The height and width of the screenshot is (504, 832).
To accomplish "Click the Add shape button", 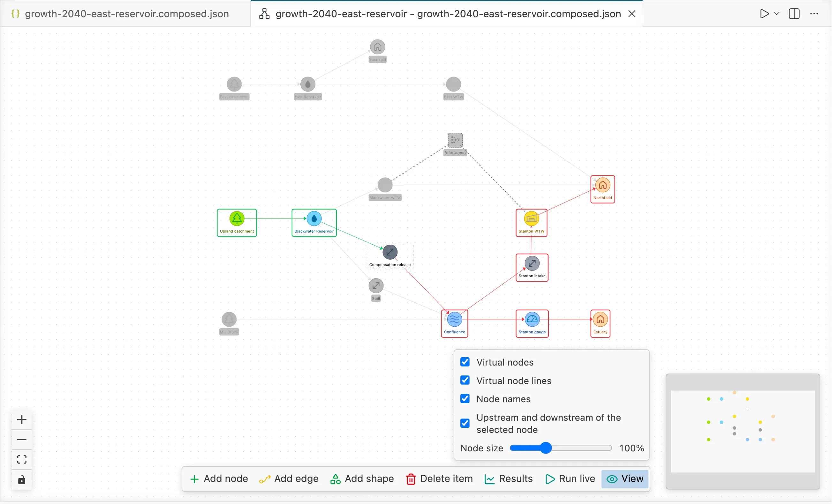I will pos(362,479).
